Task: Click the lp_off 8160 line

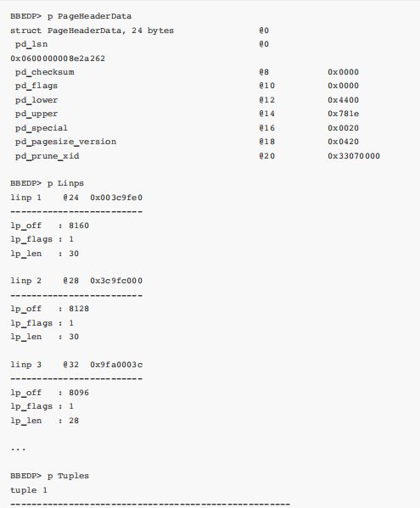Action: (x=49, y=226)
